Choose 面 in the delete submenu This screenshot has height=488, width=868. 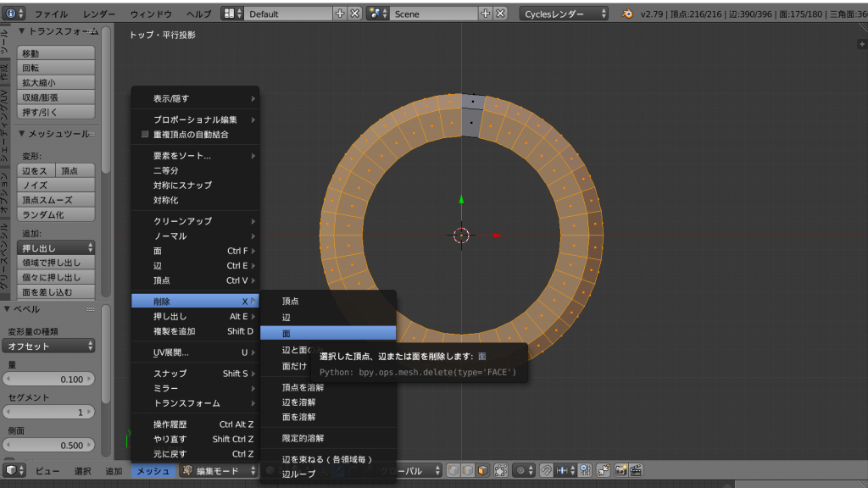pos(327,333)
